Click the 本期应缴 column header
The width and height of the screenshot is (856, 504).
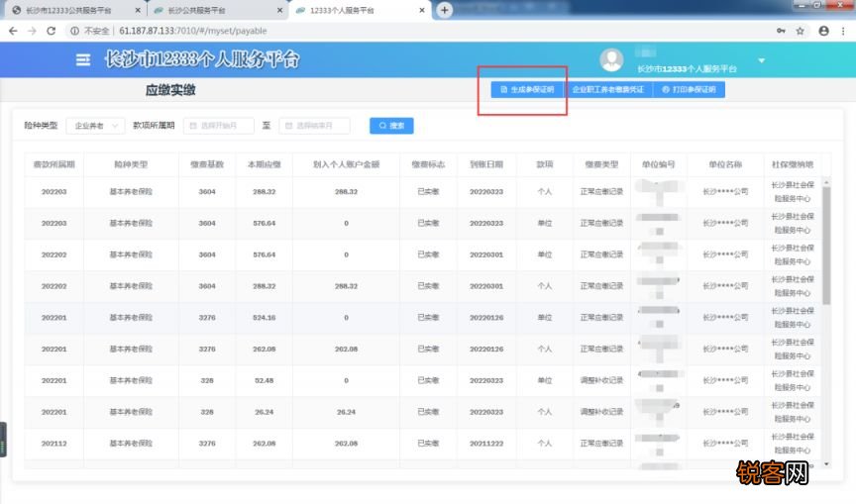pos(265,164)
